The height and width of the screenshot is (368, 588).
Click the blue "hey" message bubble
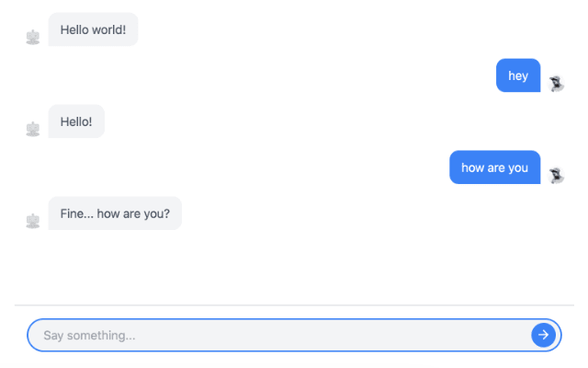[x=518, y=75]
